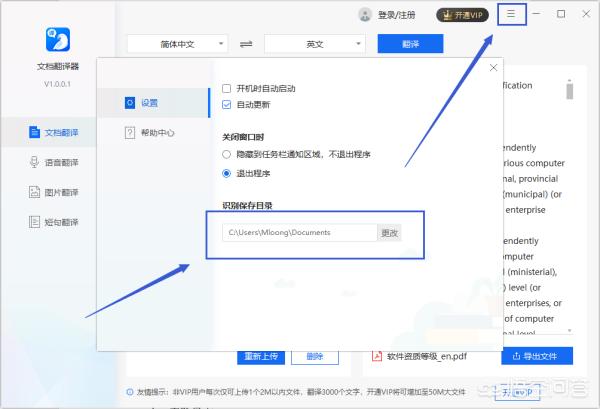Select radio 隐藏到任务栏通知区域，不退出程序
Viewport: 600px width, 409px height.
point(227,154)
